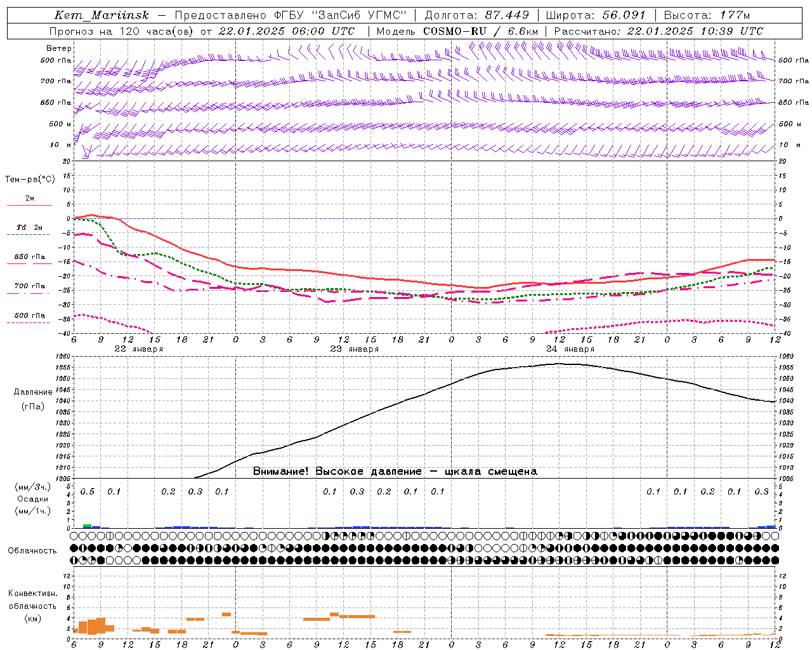Click the Широта: 56.091 value
The height and width of the screenshot is (650, 812).
click(x=595, y=15)
